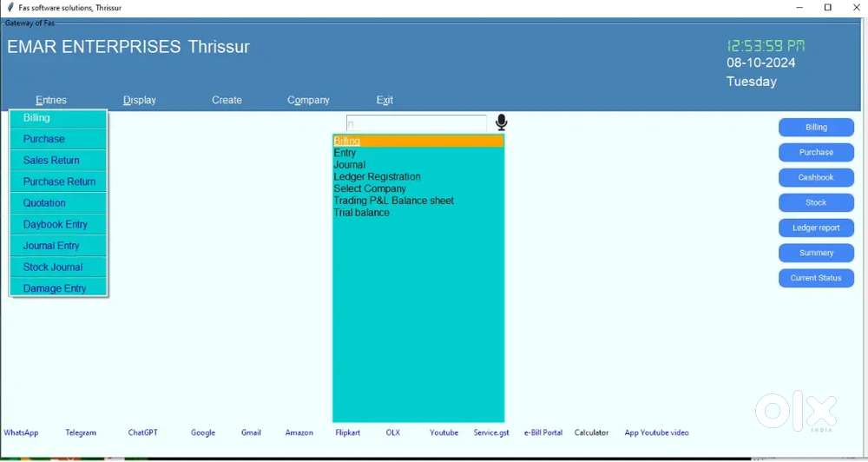The image size is (868, 462).
Task: Select Ledger Registration in the list
Action: (x=377, y=176)
